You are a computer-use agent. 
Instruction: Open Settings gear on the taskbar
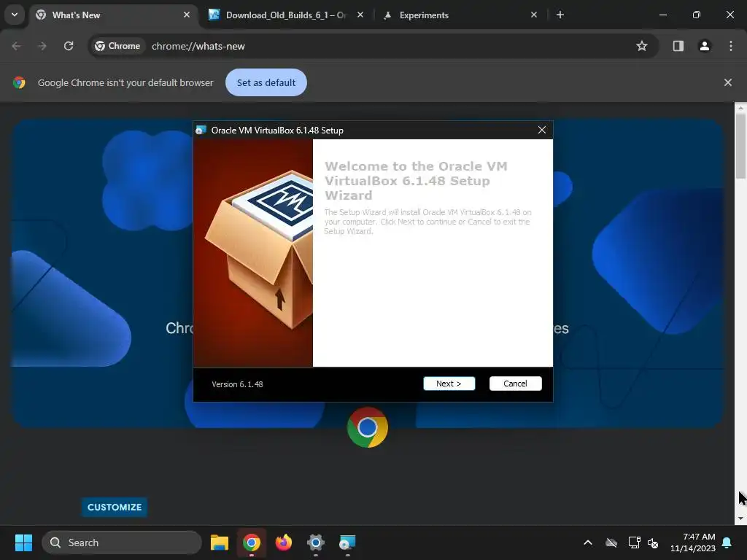315,542
